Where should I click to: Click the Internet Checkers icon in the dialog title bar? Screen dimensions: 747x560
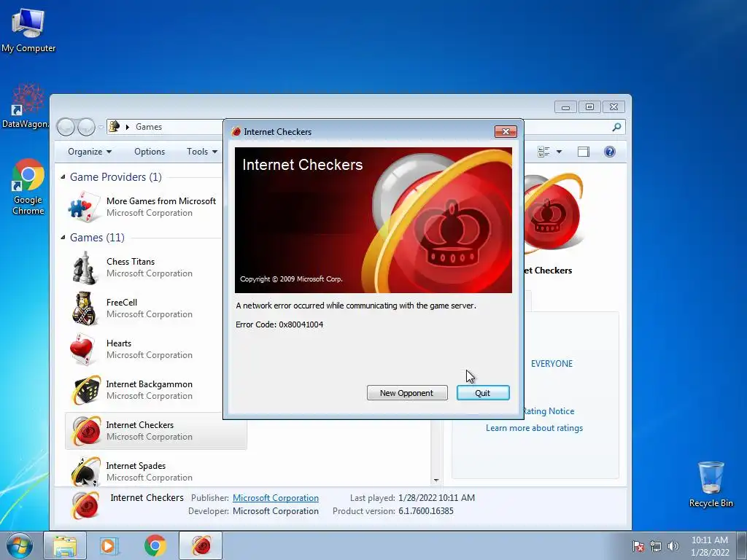[x=236, y=131]
